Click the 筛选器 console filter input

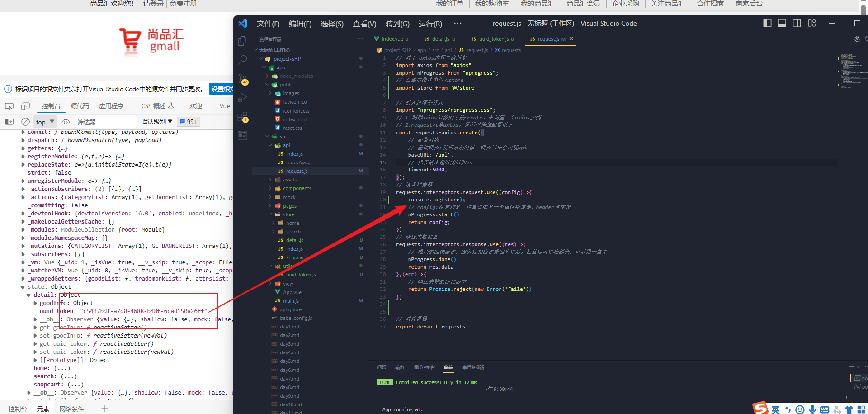105,121
